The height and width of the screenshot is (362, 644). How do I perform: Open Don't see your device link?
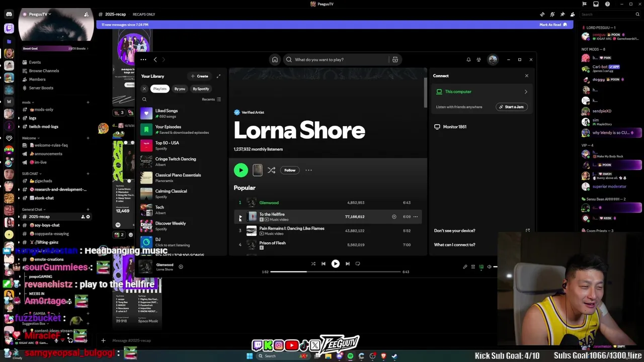pyautogui.click(x=454, y=231)
